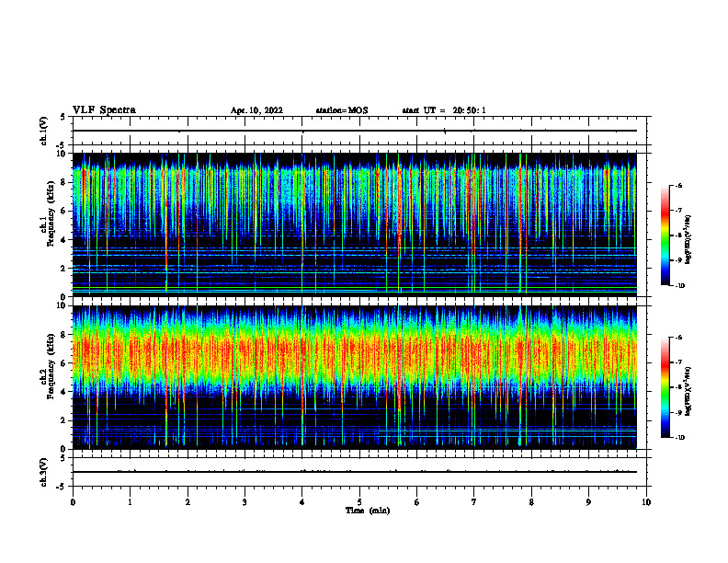The image size is (728, 563).
Task: Click the ch.1 spectrogram color scale bar
Action: tap(665, 236)
